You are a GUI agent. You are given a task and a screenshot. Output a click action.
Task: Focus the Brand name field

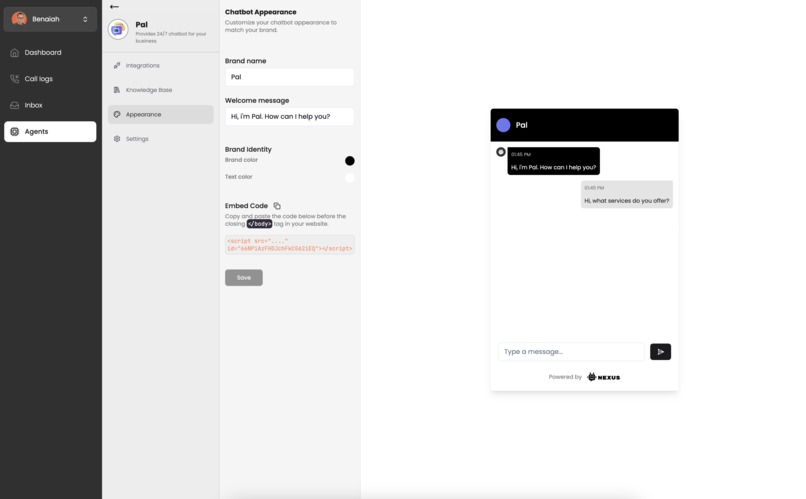pyautogui.click(x=289, y=77)
